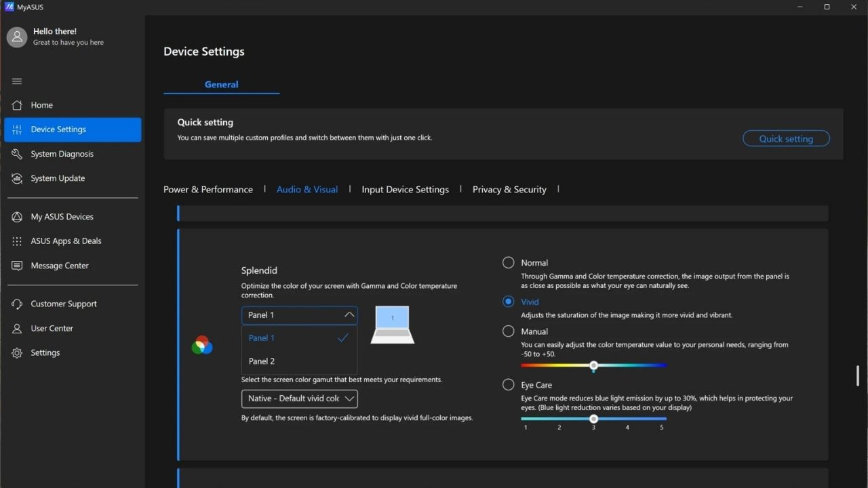Select the Manual color temperature radio button

(508, 331)
